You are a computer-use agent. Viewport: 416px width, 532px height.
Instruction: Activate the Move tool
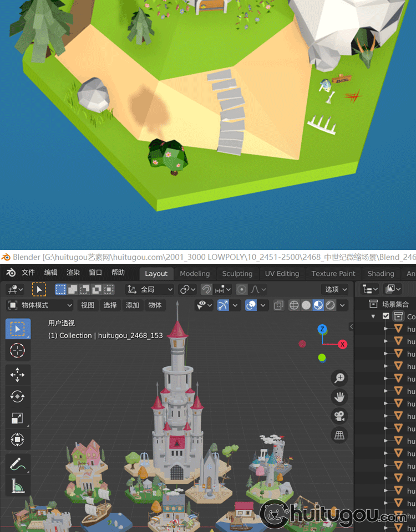pos(17,375)
